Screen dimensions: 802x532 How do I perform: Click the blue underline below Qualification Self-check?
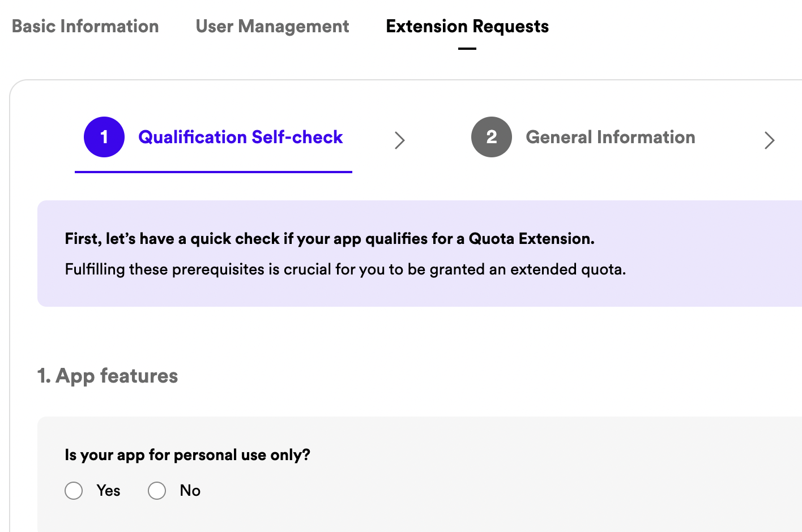click(214, 171)
